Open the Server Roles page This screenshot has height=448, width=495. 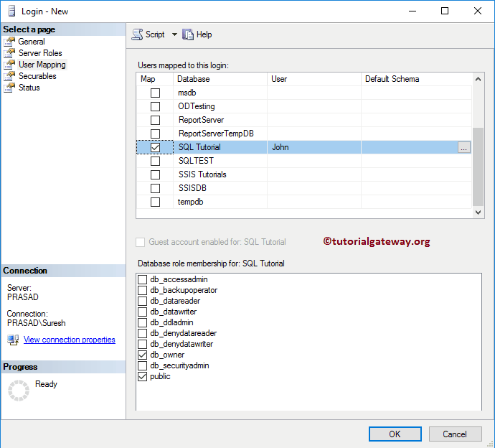coord(40,53)
